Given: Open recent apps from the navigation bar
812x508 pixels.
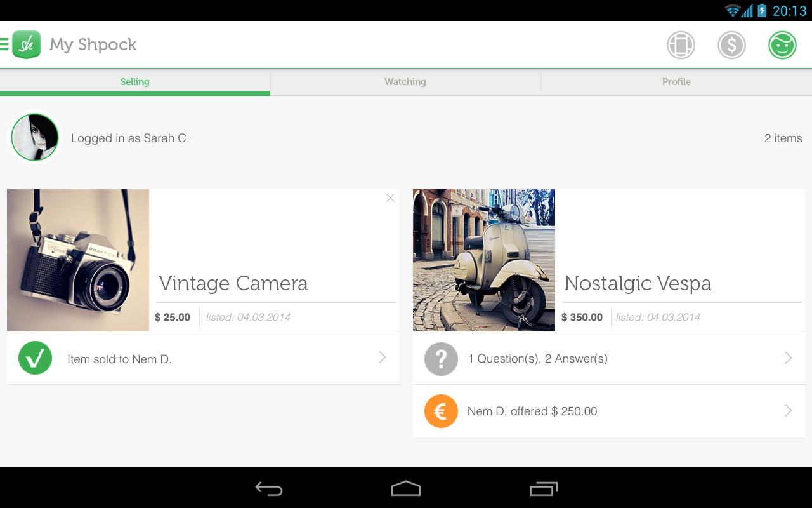Looking at the screenshot, I should (542, 488).
